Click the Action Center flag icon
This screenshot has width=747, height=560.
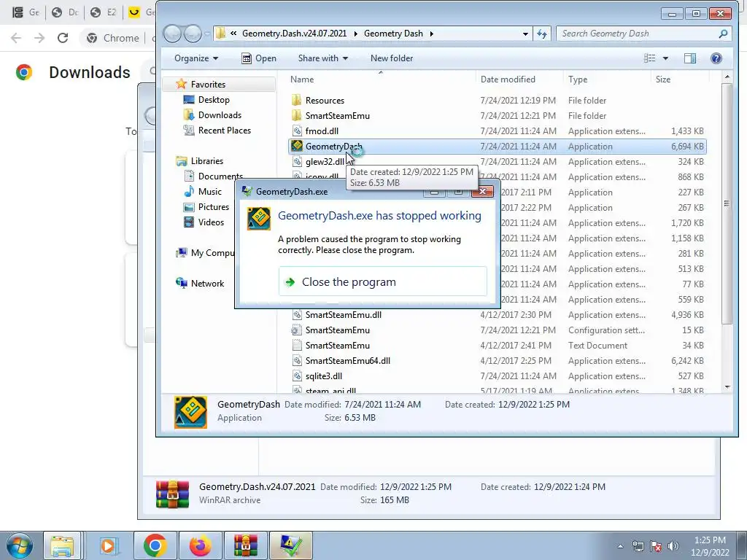(x=656, y=546)
